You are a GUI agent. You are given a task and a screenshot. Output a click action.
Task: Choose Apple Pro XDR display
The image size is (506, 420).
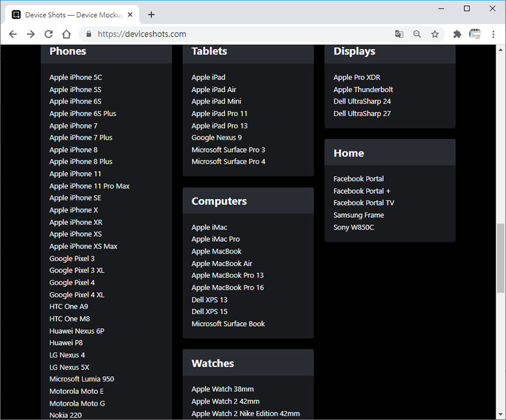pos(357,78)
